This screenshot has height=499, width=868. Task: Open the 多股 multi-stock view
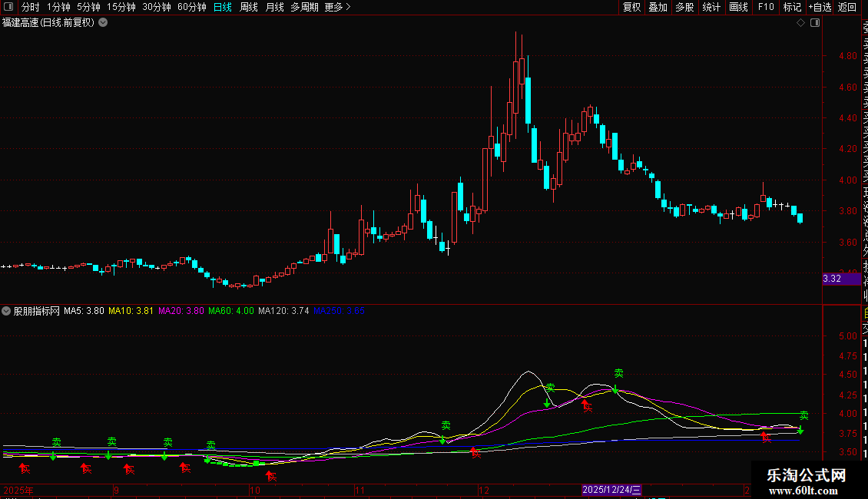click(684, 7)
